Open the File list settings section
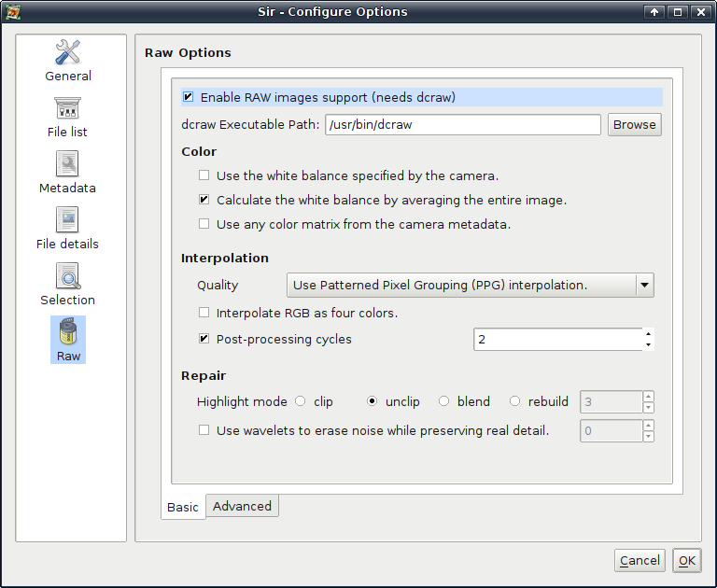The height and width of the screenshot is (588, 717). pos(67,117)
